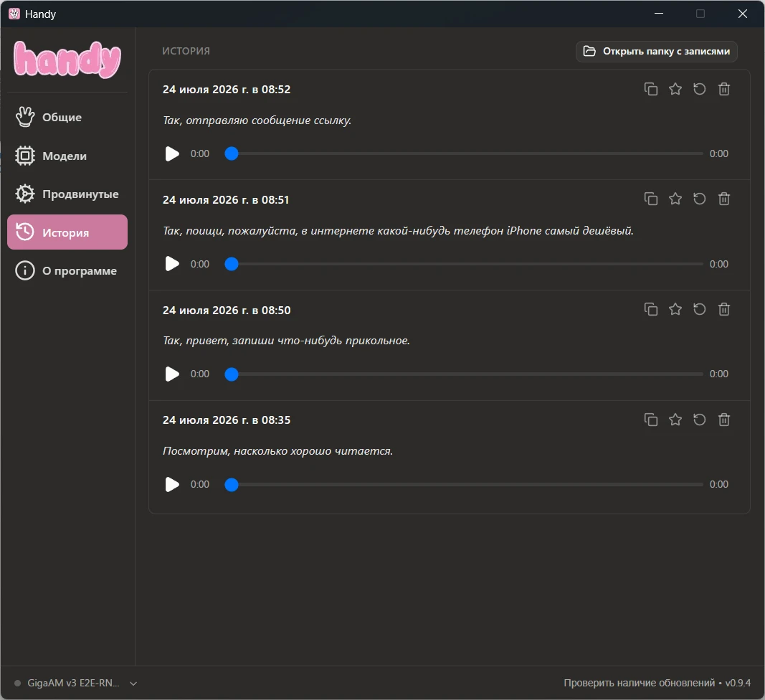Image resolution: width=765 pixels, height=700 pixels.
Task: Select the История sidebar item
Action: 67,232
